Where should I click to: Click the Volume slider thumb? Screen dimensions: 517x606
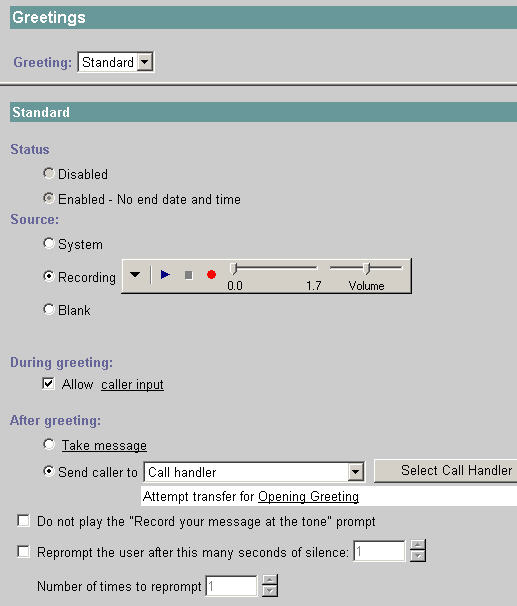coord(367,268)
